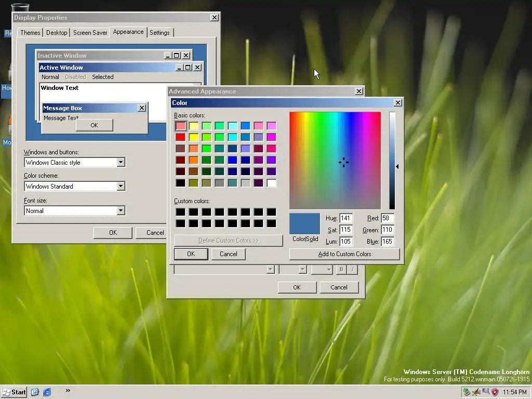Click Cancel in the Color dialog

[x=229, y=254]
